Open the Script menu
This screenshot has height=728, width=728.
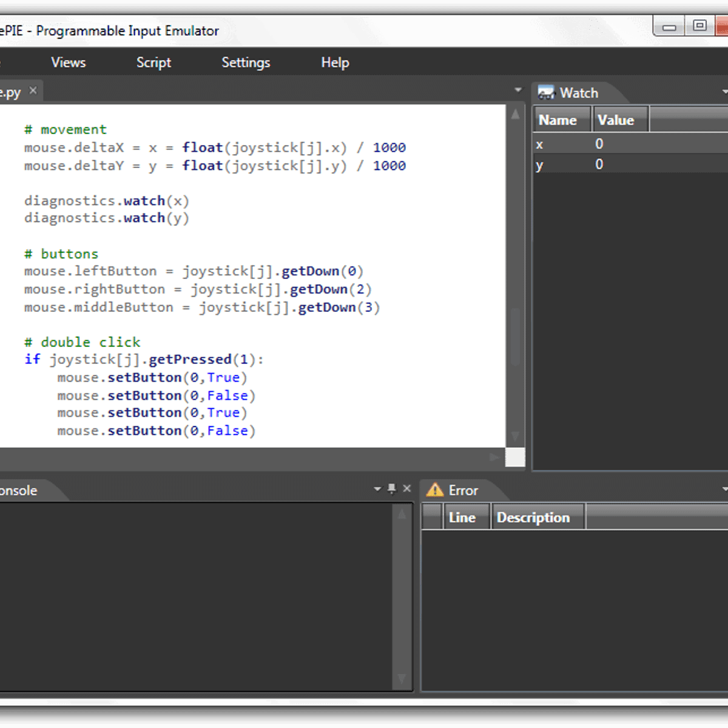pyautogui.click(x=153, y=62)
